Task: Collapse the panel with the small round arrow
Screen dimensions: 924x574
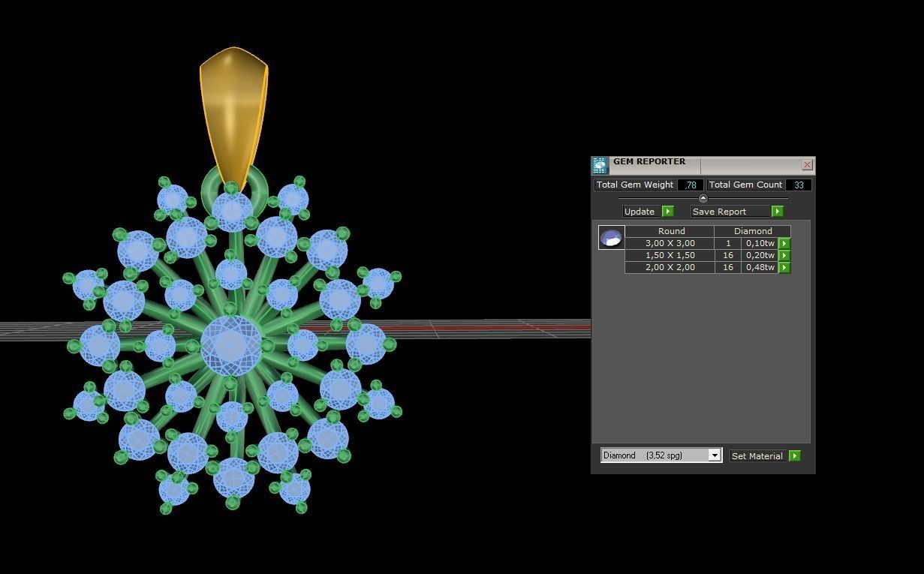Action: point(703,198)
